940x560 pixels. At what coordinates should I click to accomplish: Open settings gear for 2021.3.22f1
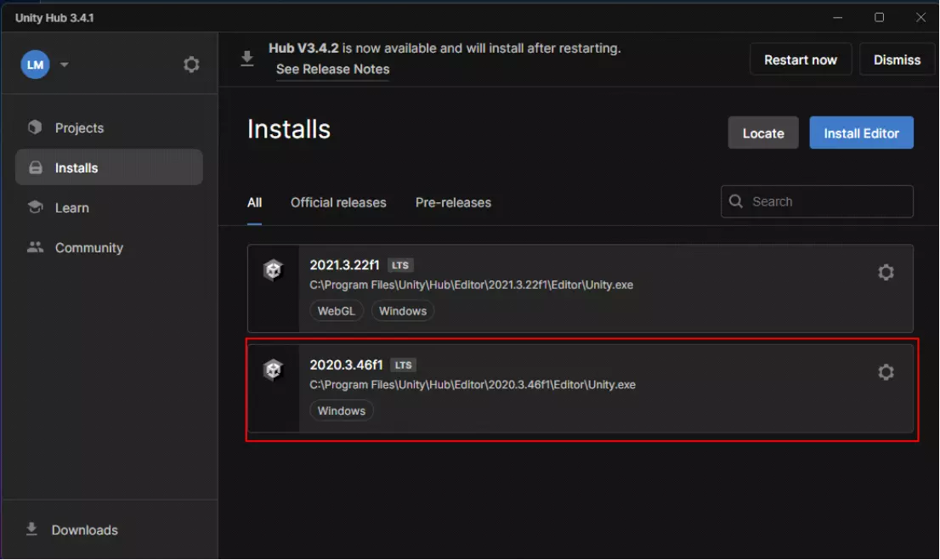(x=886, y=272)
